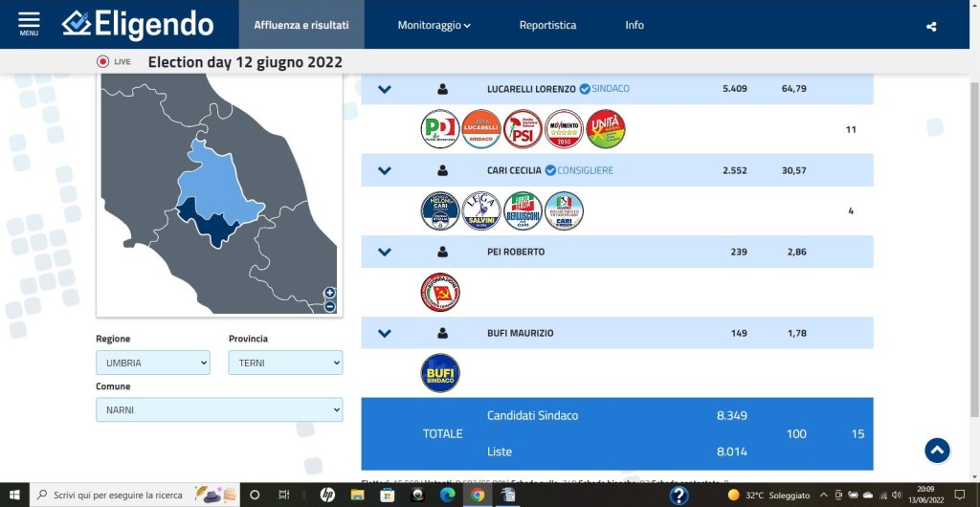Click the map zoom-in plus icon
Viewport: 980px width, 507px height.
329,293
